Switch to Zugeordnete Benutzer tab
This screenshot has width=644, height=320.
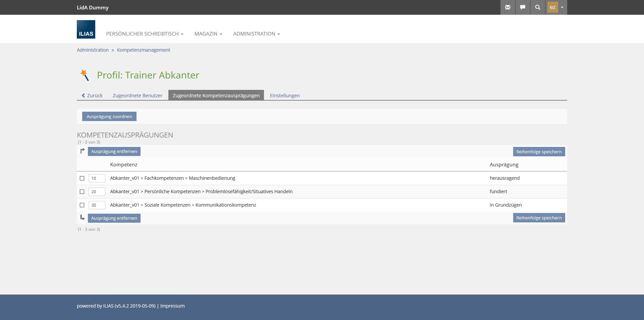(138, 96)
